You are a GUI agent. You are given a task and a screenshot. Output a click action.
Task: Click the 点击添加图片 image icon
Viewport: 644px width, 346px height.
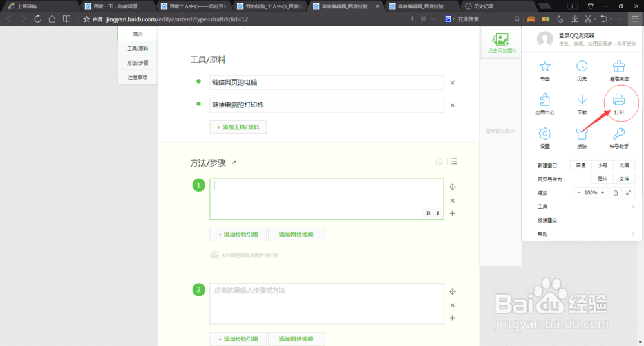500,40
